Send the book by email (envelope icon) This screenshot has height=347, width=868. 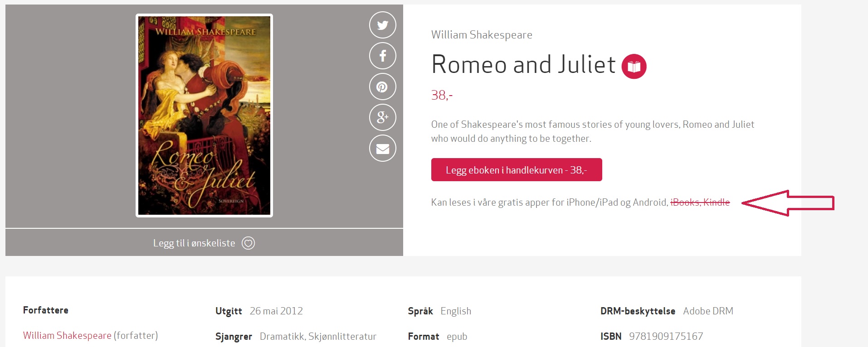point(382,148)
